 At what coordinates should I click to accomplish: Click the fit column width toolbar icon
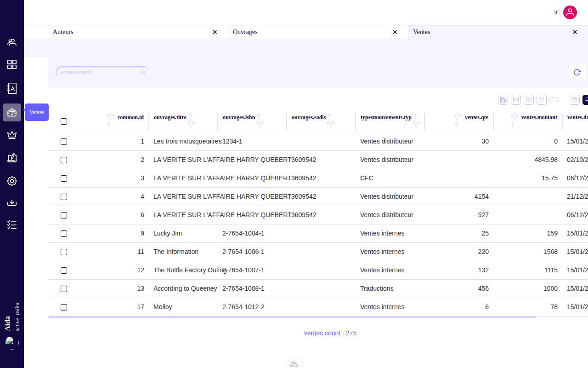tap(516, 100)
